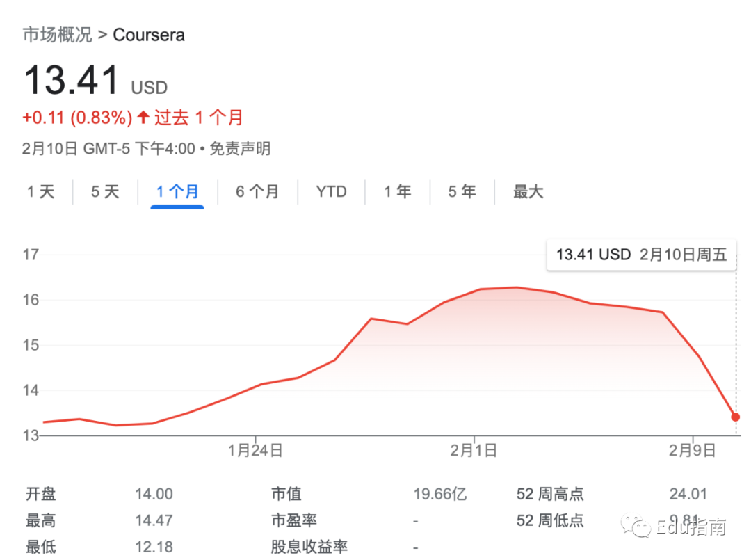This screenshot has height=560, width=751.
Task: Click the 17 y-axis label
Action: (x=31, y=255)
